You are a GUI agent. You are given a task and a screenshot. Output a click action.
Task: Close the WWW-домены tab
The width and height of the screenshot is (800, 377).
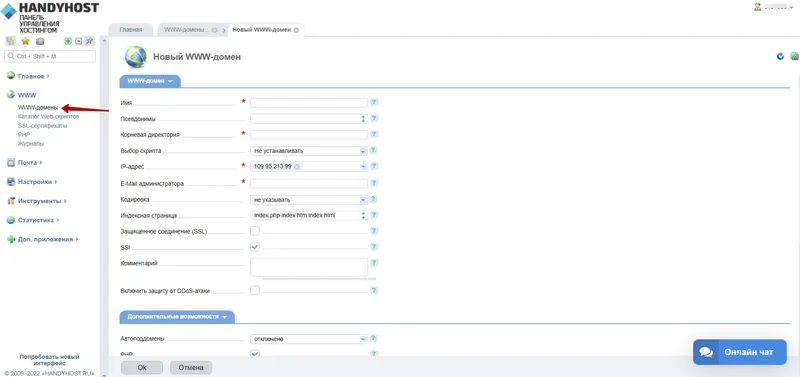click(x=214, y=30)
